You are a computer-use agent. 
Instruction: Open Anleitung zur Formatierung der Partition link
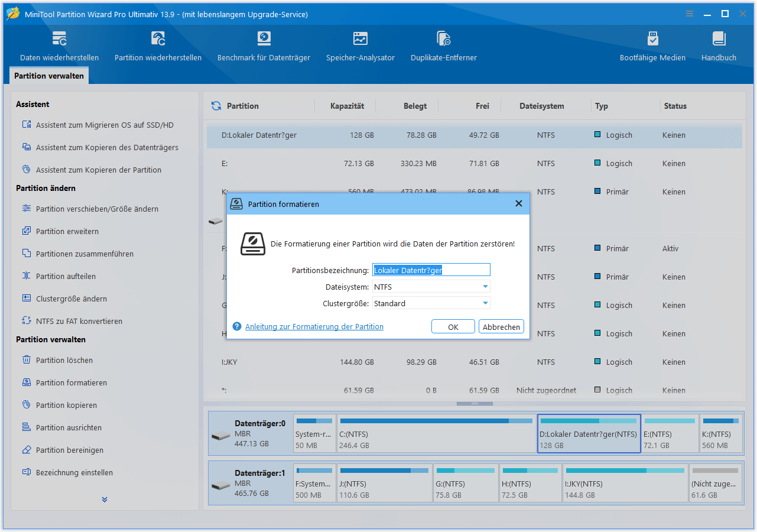point(314,327)
